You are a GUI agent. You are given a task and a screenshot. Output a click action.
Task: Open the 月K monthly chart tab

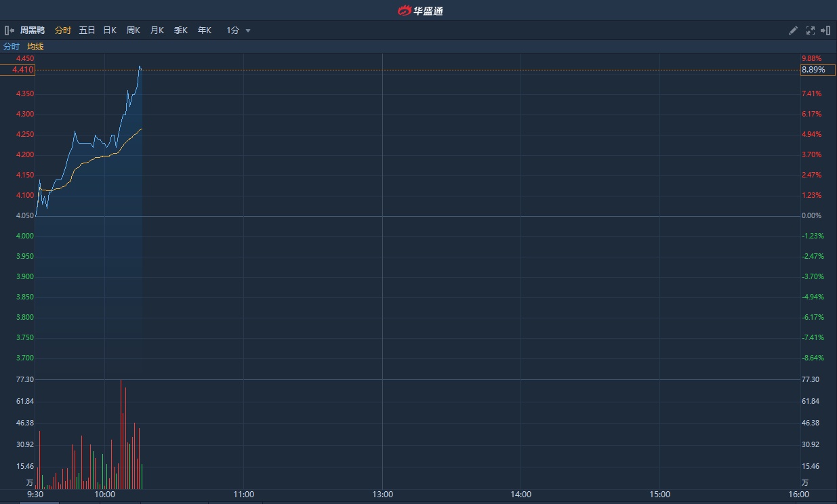coord(157,30)
